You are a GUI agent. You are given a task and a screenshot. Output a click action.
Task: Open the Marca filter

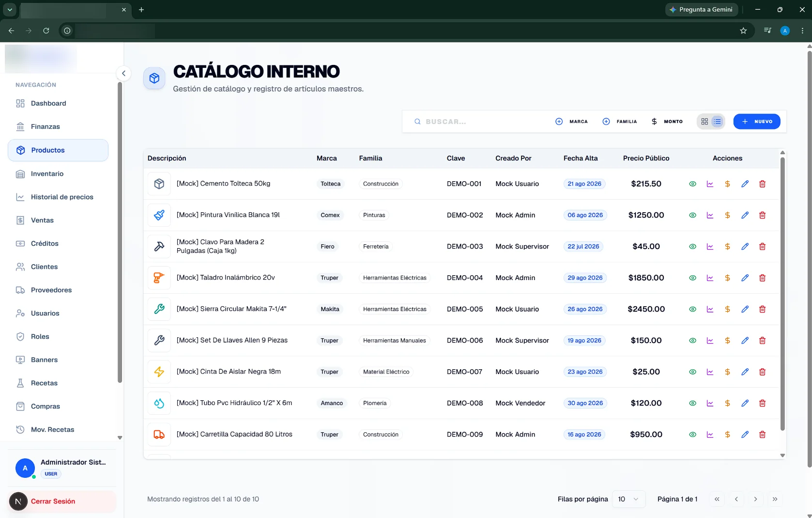(x=571, y=122)
